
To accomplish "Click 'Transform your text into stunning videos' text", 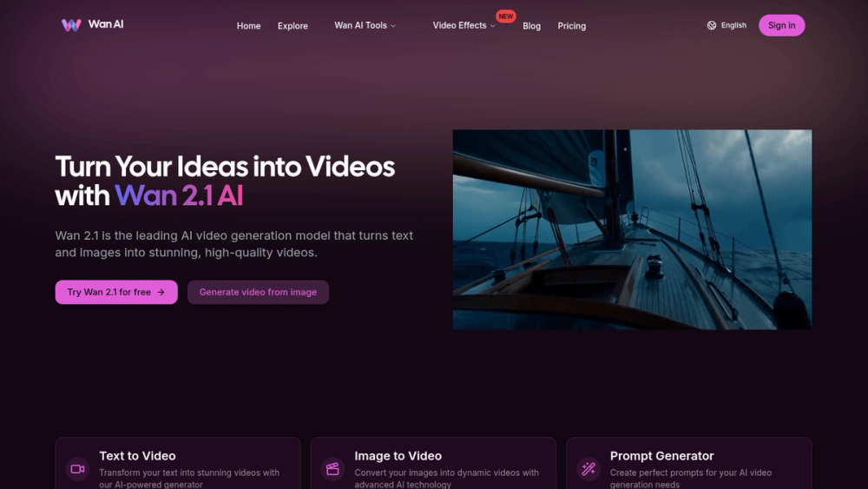I will [x=189, y=478].
